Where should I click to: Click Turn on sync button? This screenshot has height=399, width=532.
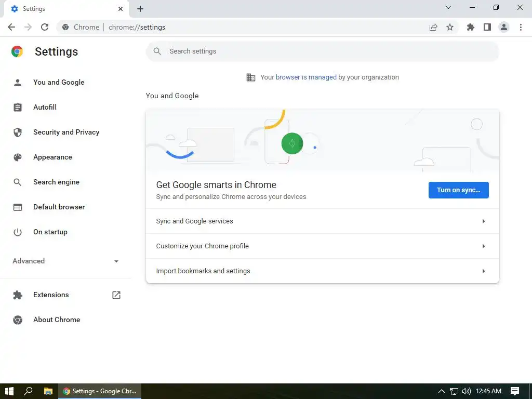tap(458, 190)
